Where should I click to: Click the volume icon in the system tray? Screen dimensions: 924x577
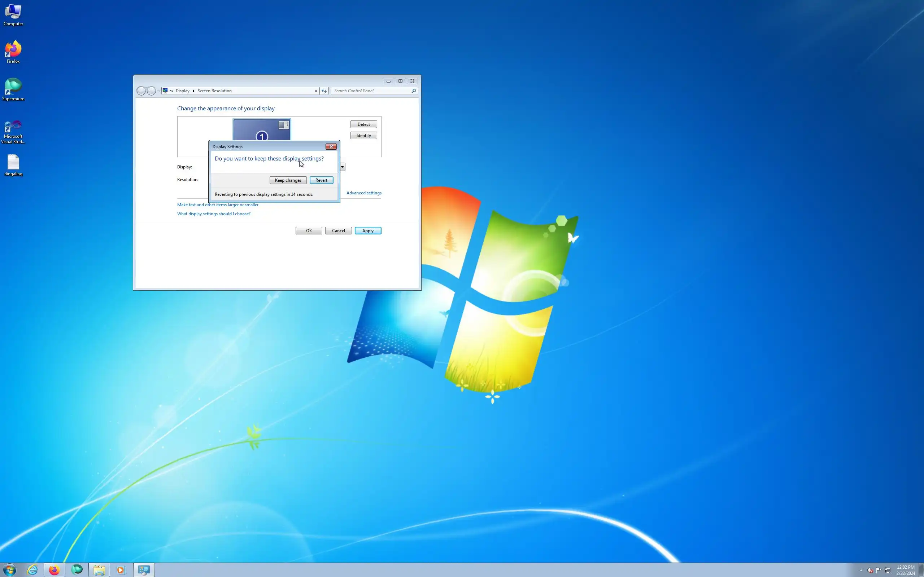(870, 570)
